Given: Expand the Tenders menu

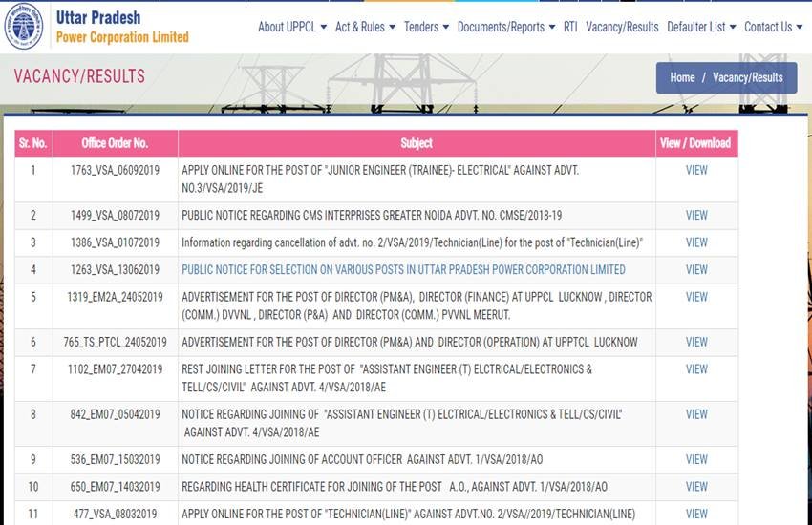Looking at the screenshot, I should (x=426, y=27).
